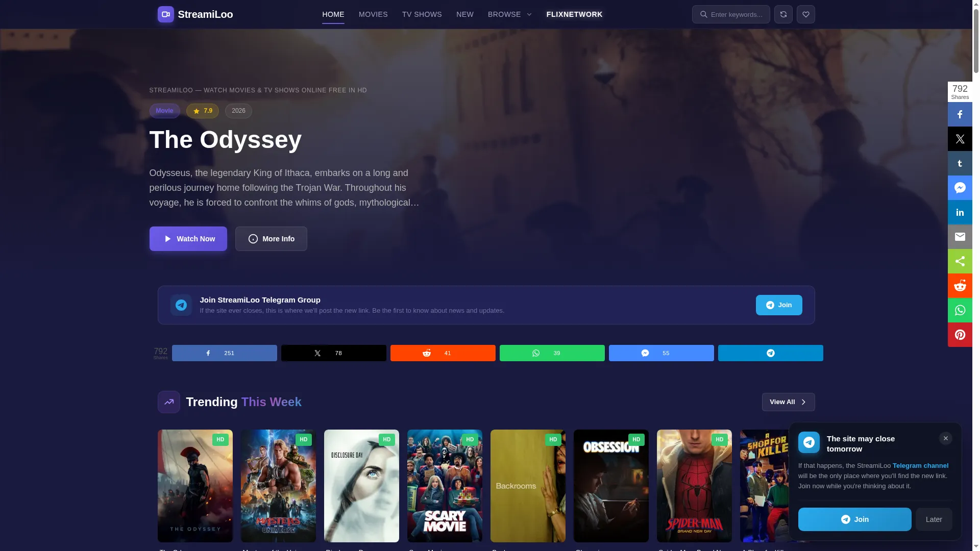The image size is (980, 551).
Task: Open Masters of the Universe poster
Action: pyautogui.click(x=278, y=486)
